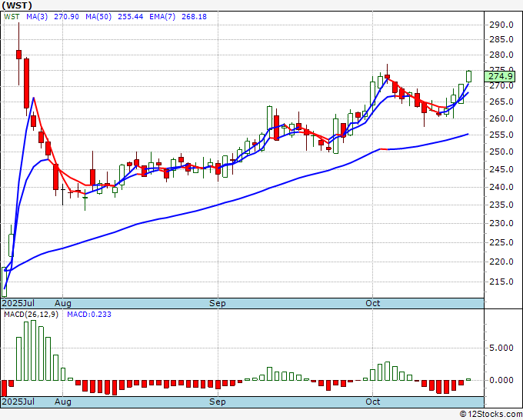
Task: Click the 290.0 price axis label
Action: pyautogui.click(x=501, y=25)
